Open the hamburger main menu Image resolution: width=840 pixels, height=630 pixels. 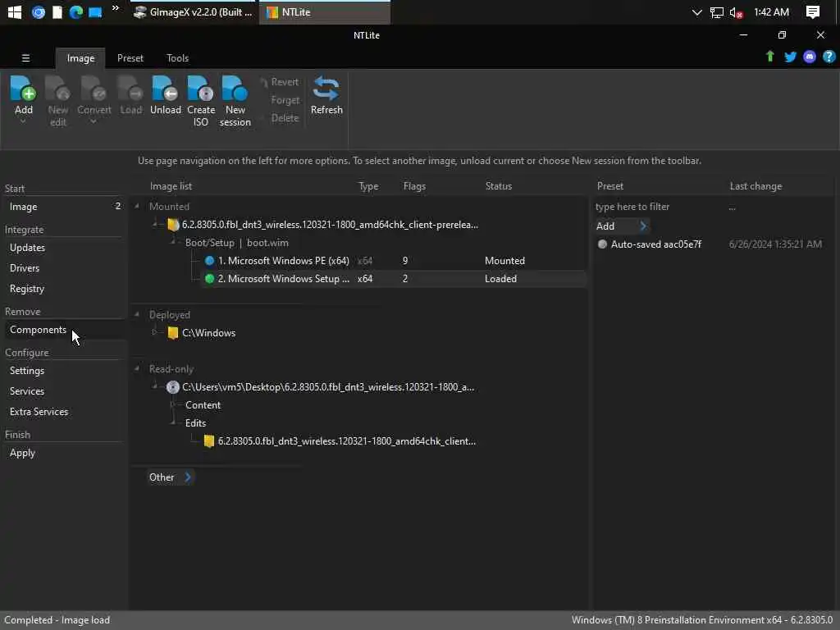coord(25,58)
